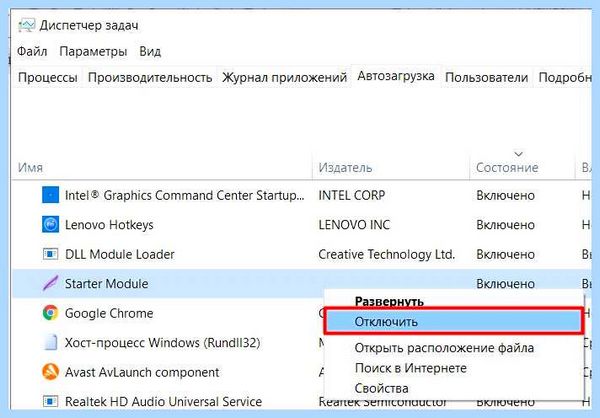Select Хост-процесс Windows (Rundll32) row
This screenshot has height=418, width=600.
pyautogui.click(x=162, y=343)
